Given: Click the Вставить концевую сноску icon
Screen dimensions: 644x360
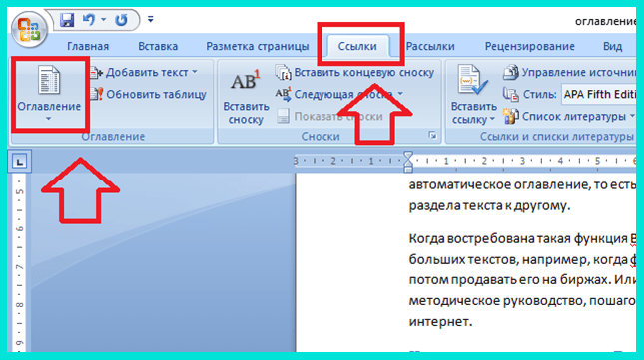Looking at the screenshot, I should tap(283, 73).
